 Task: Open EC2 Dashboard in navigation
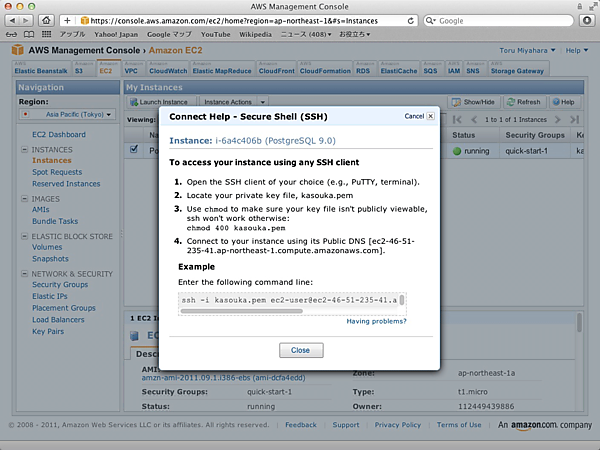point(59,135)
